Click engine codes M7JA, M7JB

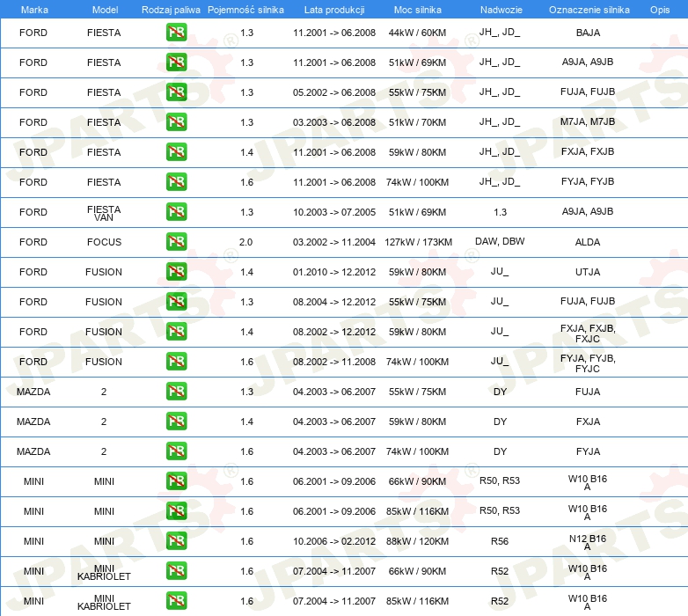click(x=588, y=121)
